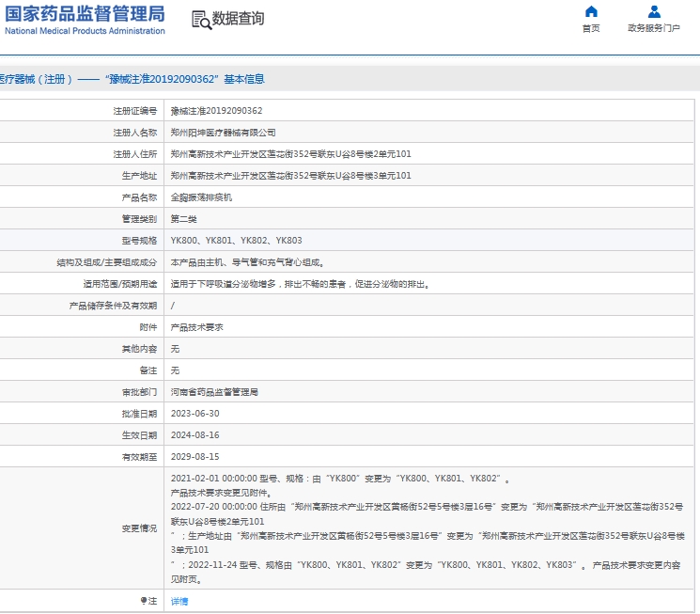Viewport: 700px width, 614px height.
Task: Click the 适用范围/预期用途 label
Action: pos(120,284)
